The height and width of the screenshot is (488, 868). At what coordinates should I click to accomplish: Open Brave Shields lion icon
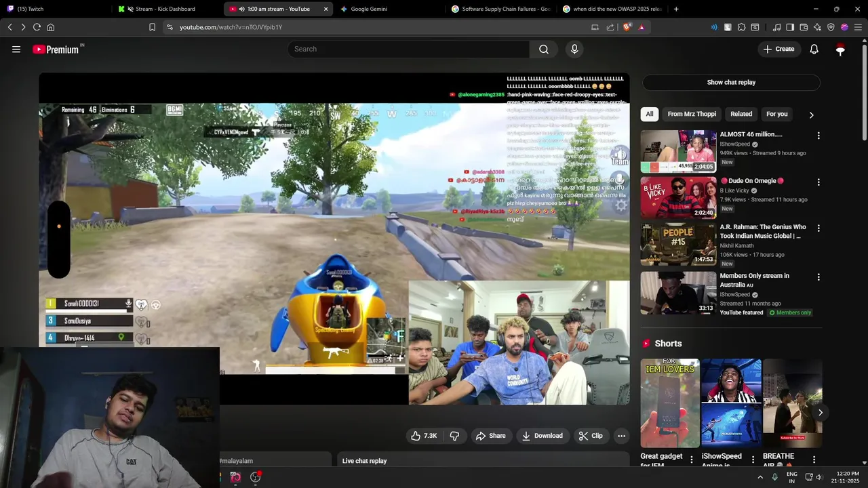627,27
